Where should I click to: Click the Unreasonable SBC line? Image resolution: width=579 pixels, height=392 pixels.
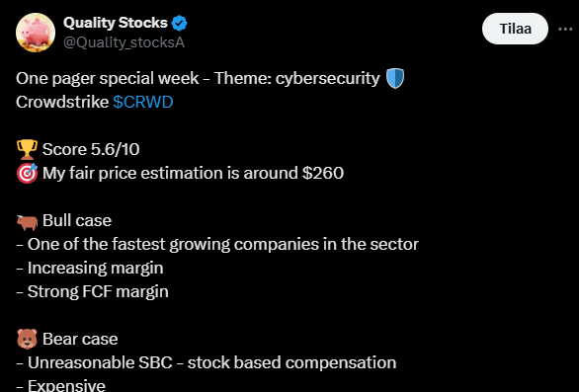point(207,362)
